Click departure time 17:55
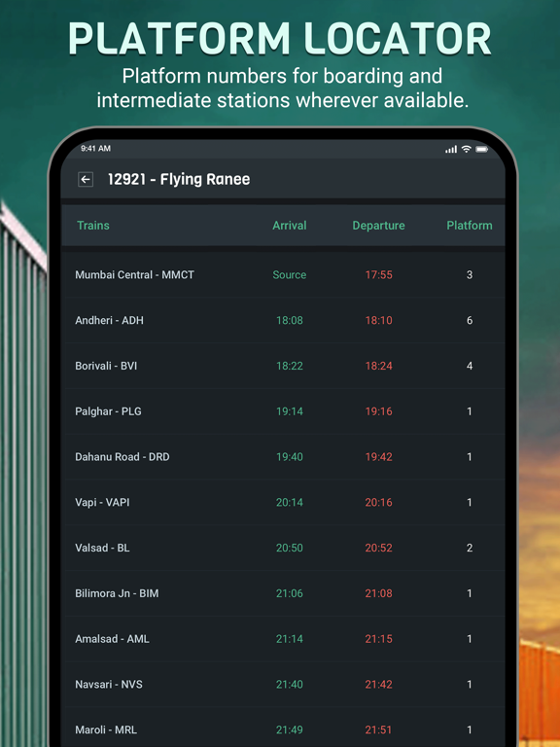 coord(378,275)
